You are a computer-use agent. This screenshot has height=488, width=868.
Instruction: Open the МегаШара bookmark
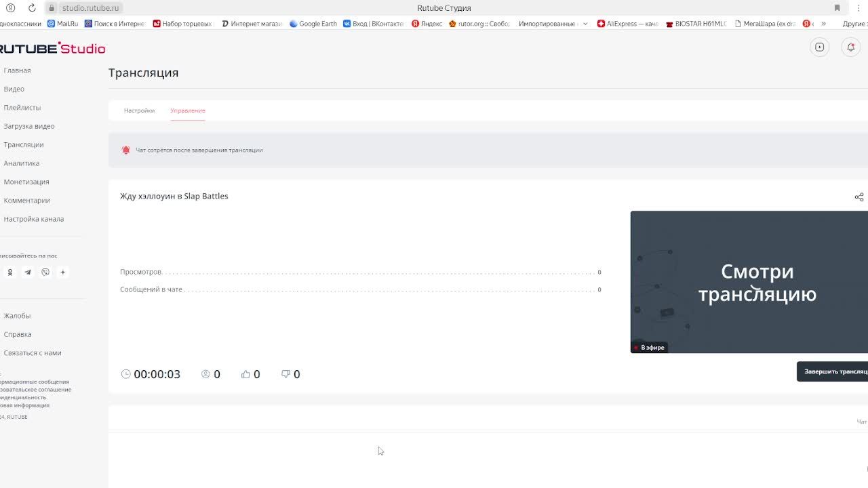click(x=765, y=24)
